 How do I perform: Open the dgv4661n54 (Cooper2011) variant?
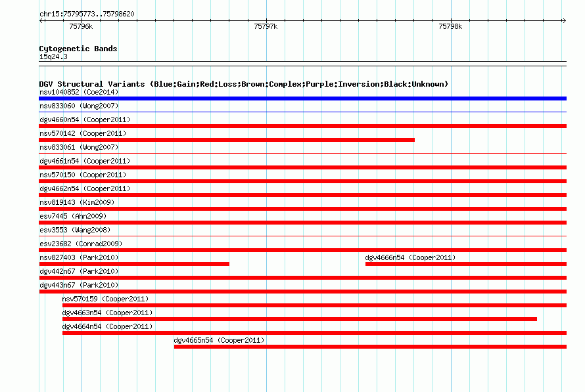tap(85, 161)
